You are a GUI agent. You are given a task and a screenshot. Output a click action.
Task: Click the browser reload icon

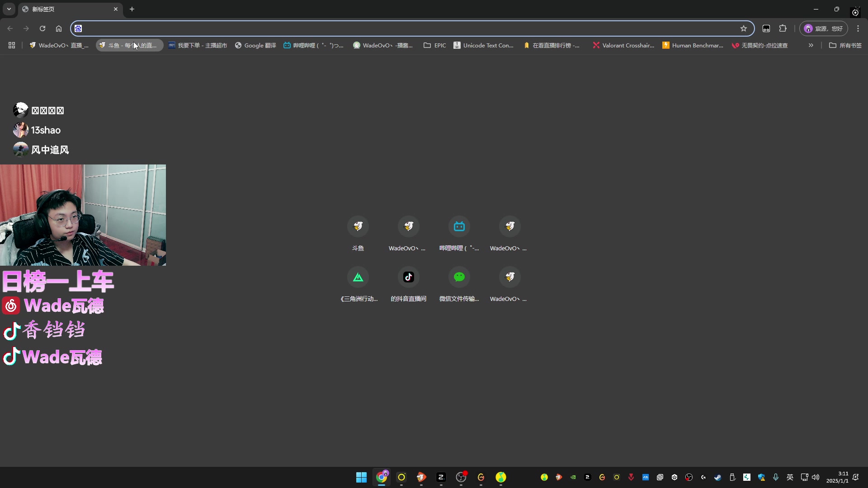tap(42, 28)
